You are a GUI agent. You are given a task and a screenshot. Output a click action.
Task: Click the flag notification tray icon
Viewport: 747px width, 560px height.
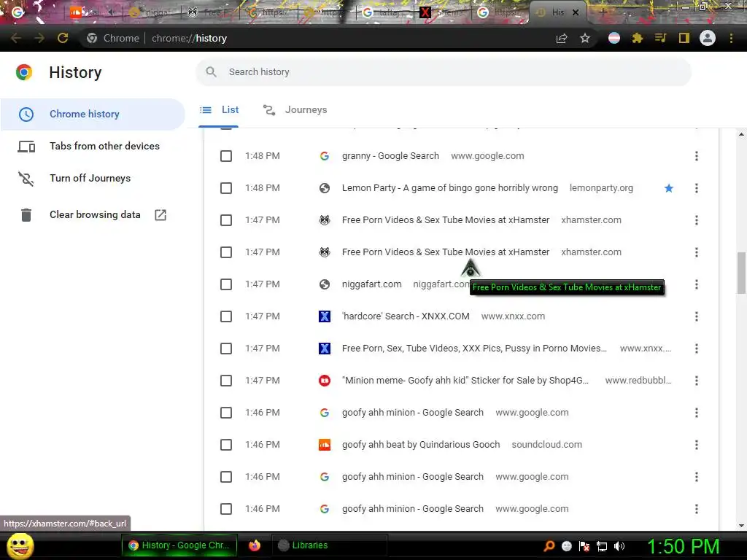coord(584,546)
